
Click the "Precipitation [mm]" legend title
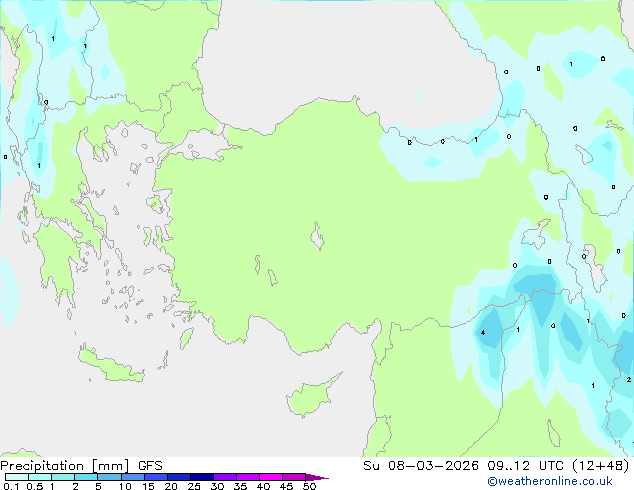click(x=66, y=465)
